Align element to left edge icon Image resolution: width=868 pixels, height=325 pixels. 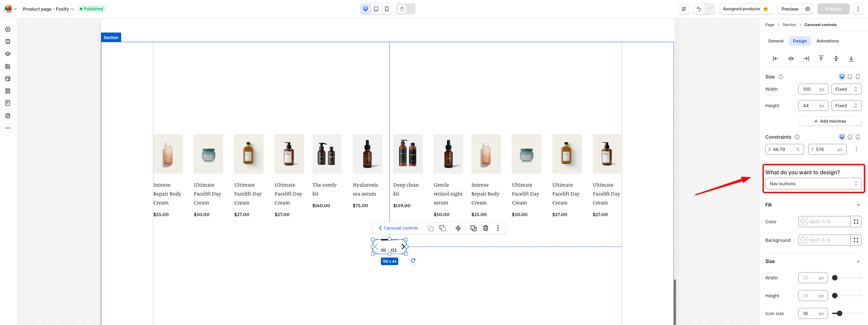[x=776, y=59]
